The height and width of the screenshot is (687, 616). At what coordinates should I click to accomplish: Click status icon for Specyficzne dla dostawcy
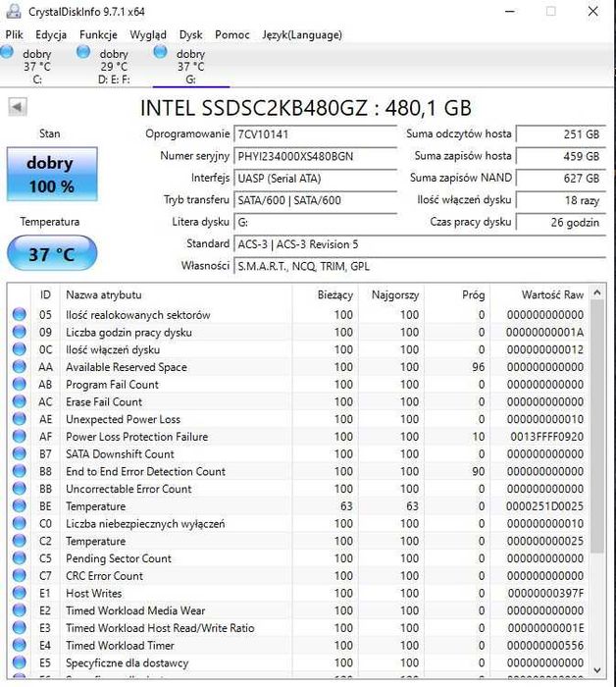coord(20,662)
